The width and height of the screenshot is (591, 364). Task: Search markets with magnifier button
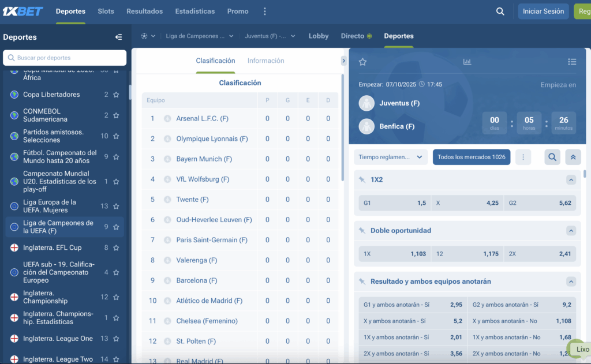tap(553, 157)
